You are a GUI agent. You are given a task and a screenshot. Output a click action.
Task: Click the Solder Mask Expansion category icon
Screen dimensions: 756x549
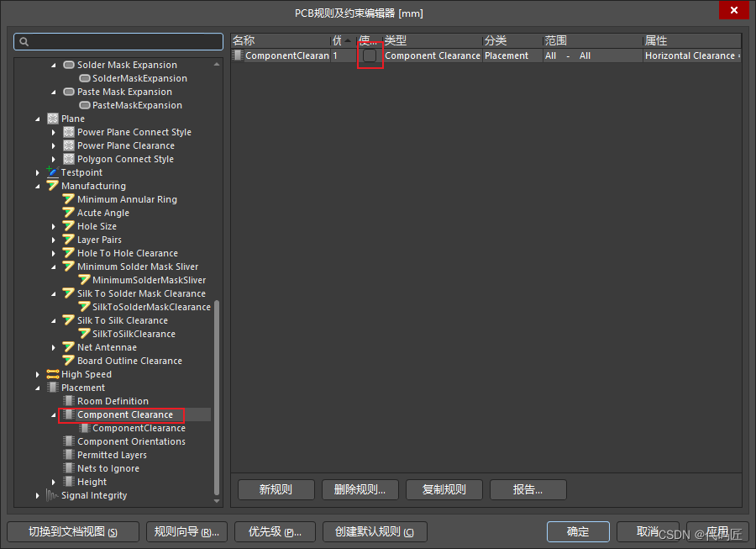[69, 65]
